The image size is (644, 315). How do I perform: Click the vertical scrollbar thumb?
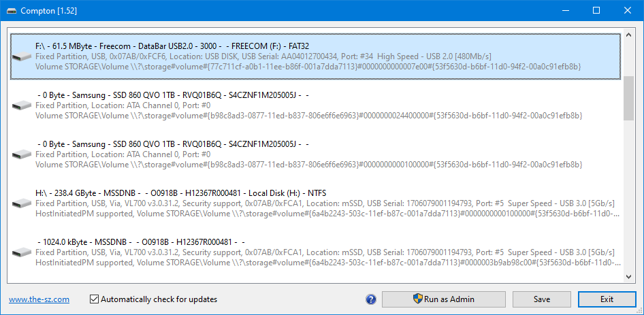(628, 98)
